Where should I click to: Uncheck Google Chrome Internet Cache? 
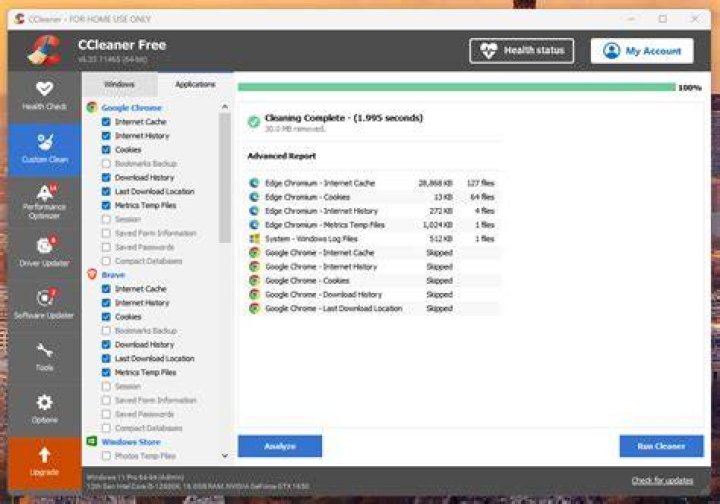(106, 122)
